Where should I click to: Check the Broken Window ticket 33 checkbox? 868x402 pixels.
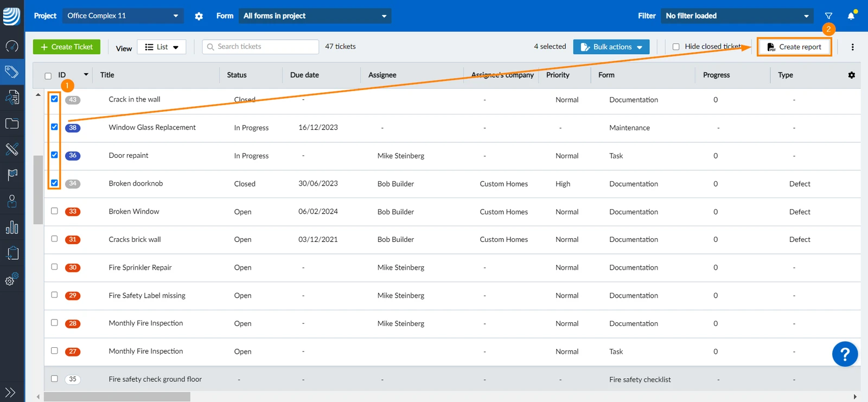(x=54, y=211)
